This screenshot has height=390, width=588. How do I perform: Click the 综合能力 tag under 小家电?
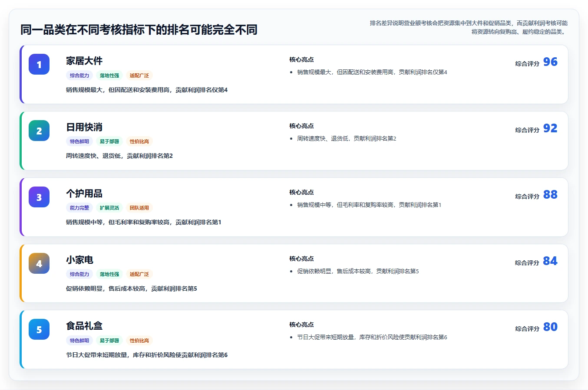(79, 274)
